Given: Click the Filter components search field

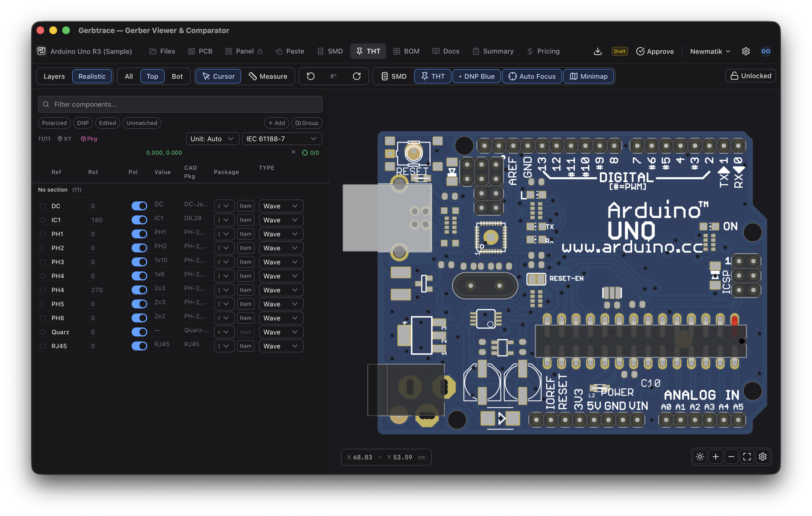Looking at the screenshot, I should [180, 104].
